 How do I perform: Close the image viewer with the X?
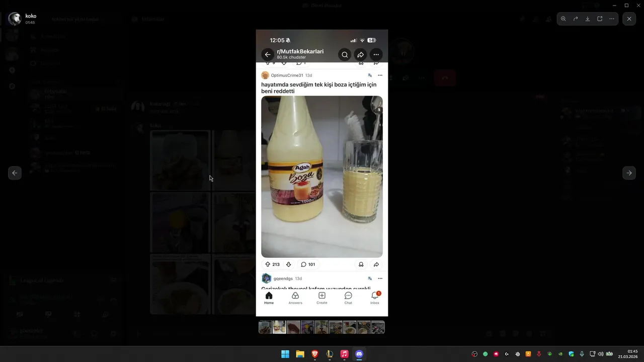[x=629, y=19]
